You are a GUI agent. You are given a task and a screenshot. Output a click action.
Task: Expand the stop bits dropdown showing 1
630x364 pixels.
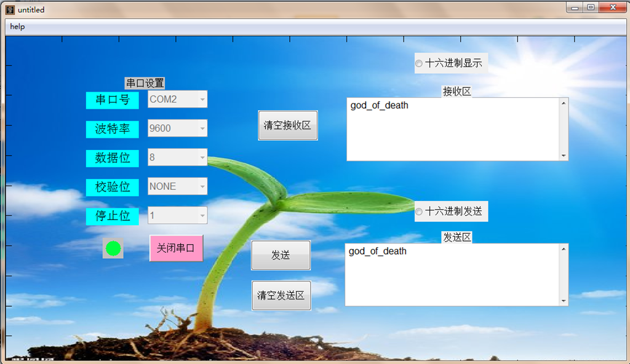[177, 215]
